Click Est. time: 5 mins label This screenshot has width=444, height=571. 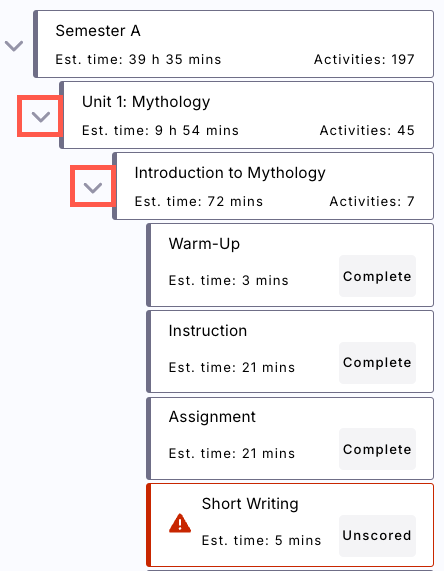[x=262, y=540]
